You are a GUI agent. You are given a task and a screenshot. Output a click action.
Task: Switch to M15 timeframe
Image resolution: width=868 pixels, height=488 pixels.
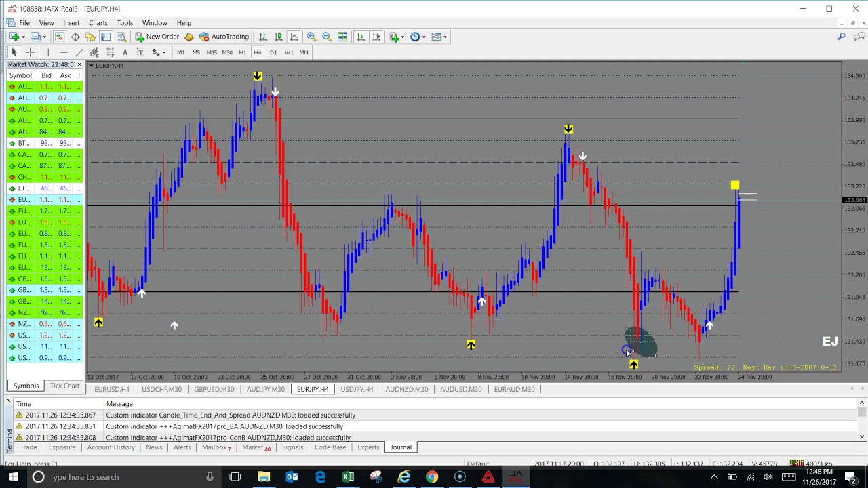(212, 52)
